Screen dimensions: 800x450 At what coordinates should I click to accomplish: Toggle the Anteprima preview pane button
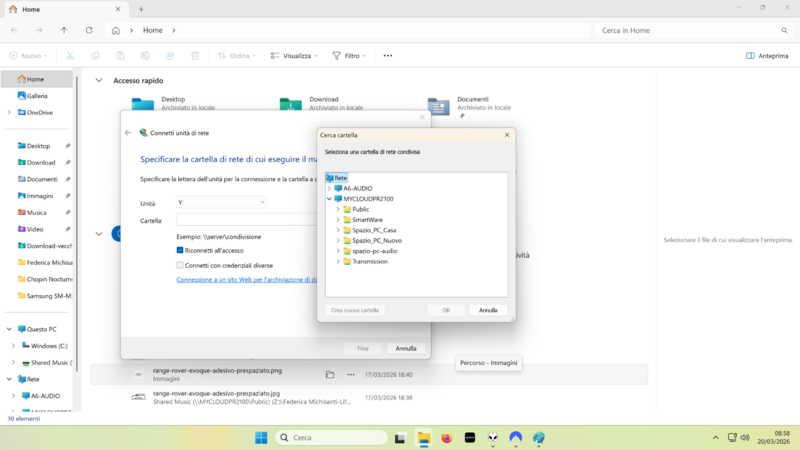pos(767,56)
